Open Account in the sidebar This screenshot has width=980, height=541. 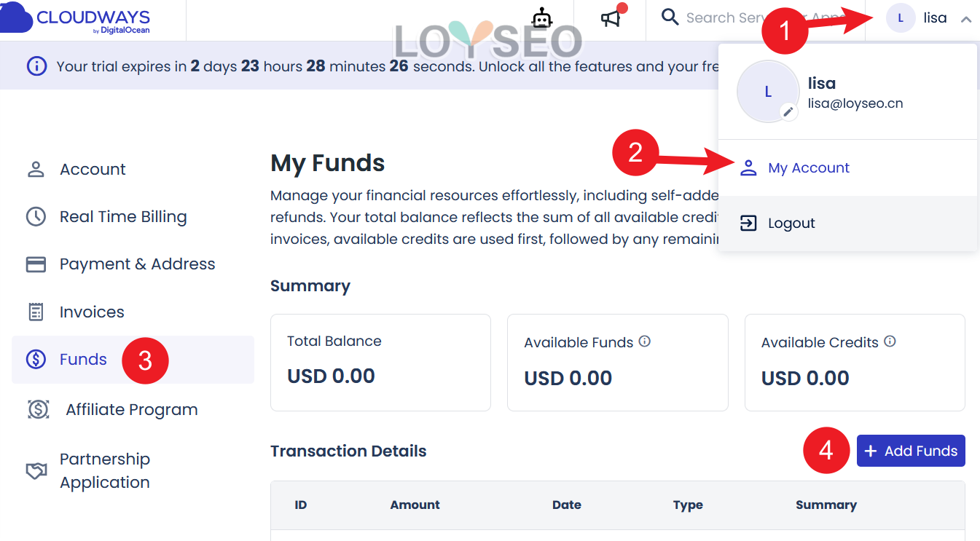tap(93, 170)
